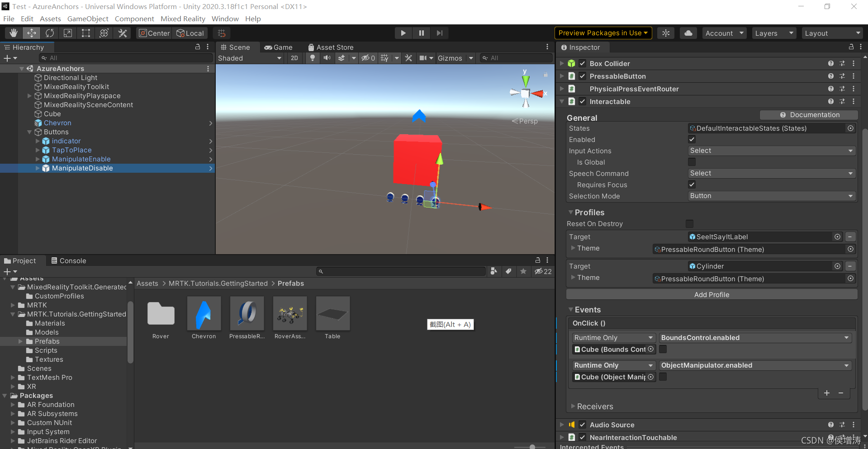This screenshot has height=449, width=868.
Task: Toggle scene effects icon
Action: click(342, 58)
